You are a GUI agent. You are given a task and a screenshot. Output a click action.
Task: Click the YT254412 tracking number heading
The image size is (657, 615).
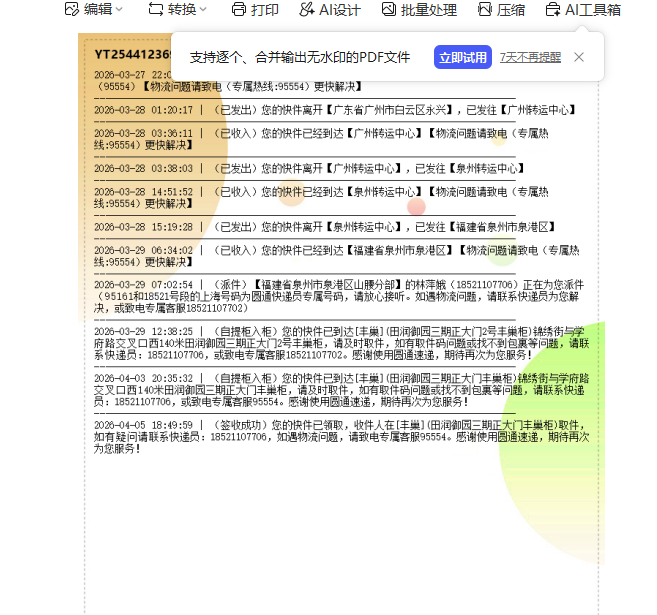point(132,53)
